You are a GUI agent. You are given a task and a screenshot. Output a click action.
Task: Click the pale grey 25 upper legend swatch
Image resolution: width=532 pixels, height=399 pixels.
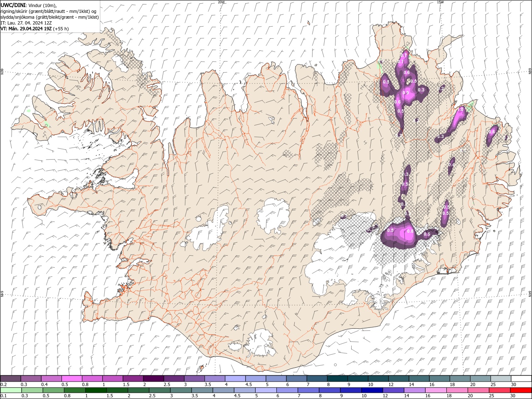click(500, 379)
